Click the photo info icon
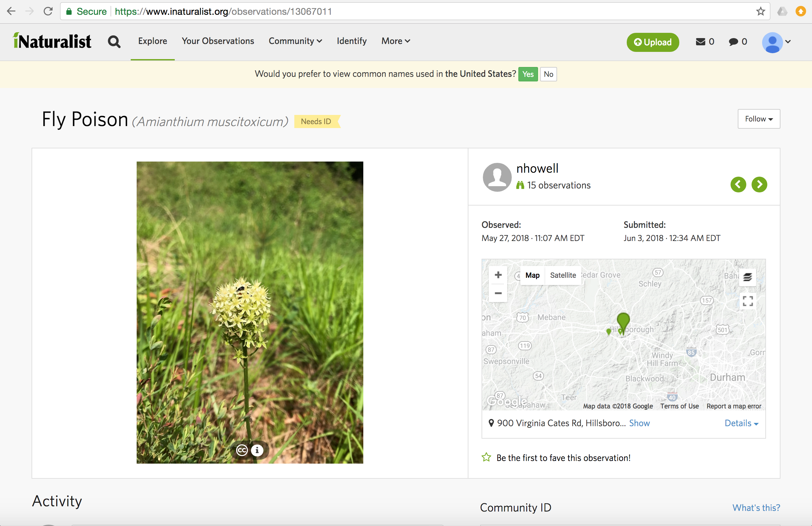The width and height of the screenshot is (812, 526). tap(257, 450)
